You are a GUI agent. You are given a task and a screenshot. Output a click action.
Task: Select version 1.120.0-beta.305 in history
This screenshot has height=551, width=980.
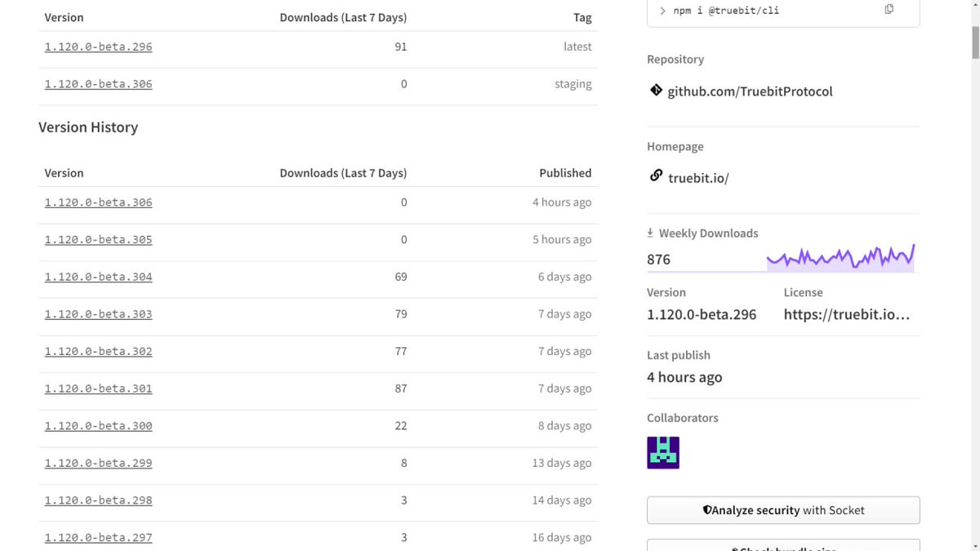98,240
